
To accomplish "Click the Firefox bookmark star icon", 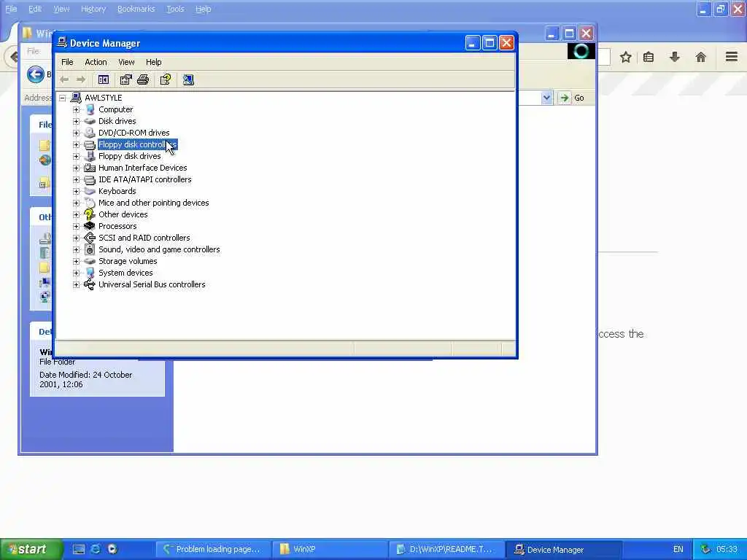I will pos(625,58).
